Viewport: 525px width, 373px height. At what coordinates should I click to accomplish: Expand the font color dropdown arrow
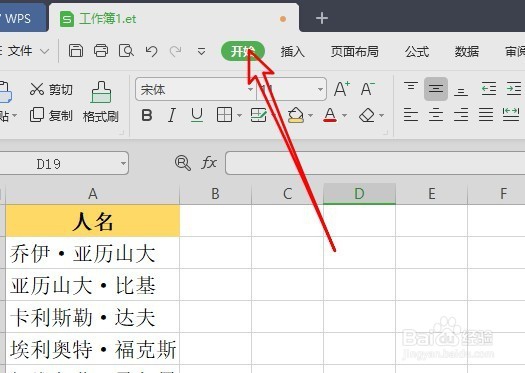point(344,116)
